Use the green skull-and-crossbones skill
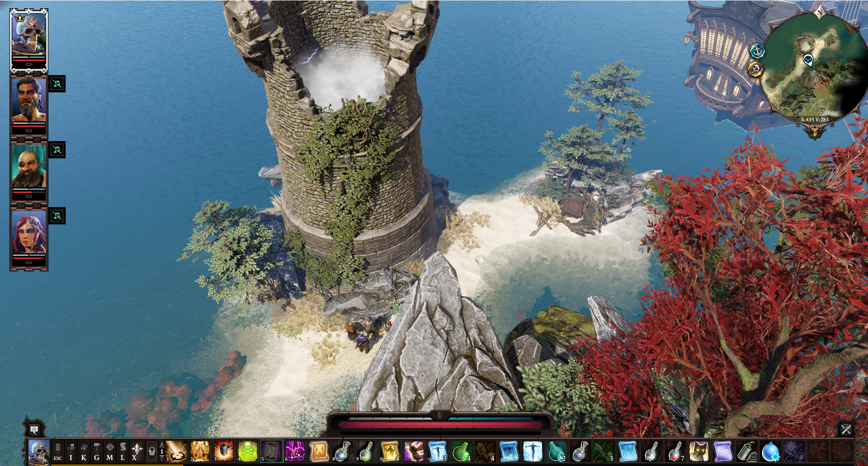 pyautogui.click(x=248, y=451)
